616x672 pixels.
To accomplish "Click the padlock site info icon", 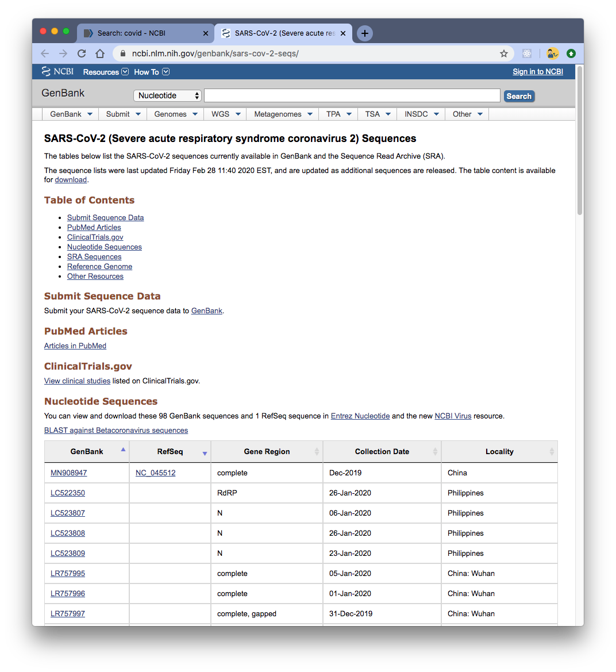I will point(123,53).
